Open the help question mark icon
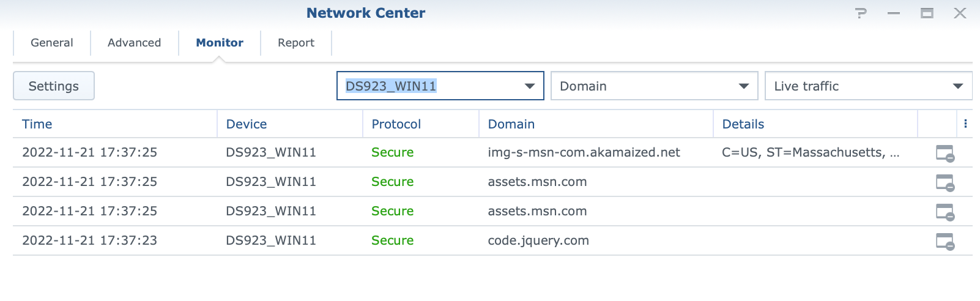 (x=861, y=13)
